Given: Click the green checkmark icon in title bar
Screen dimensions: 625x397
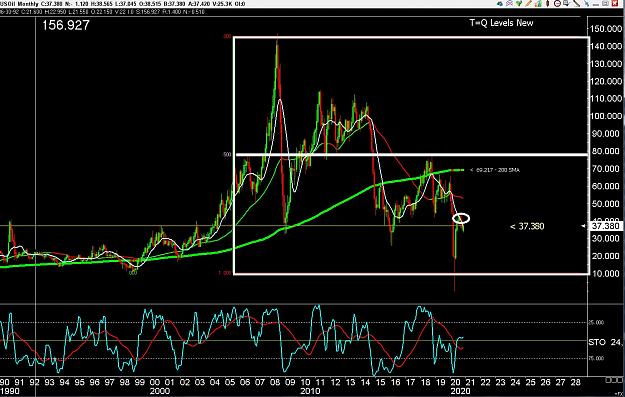Looking at the screenshot, I should pyautogui.click(x=519, y=4).
